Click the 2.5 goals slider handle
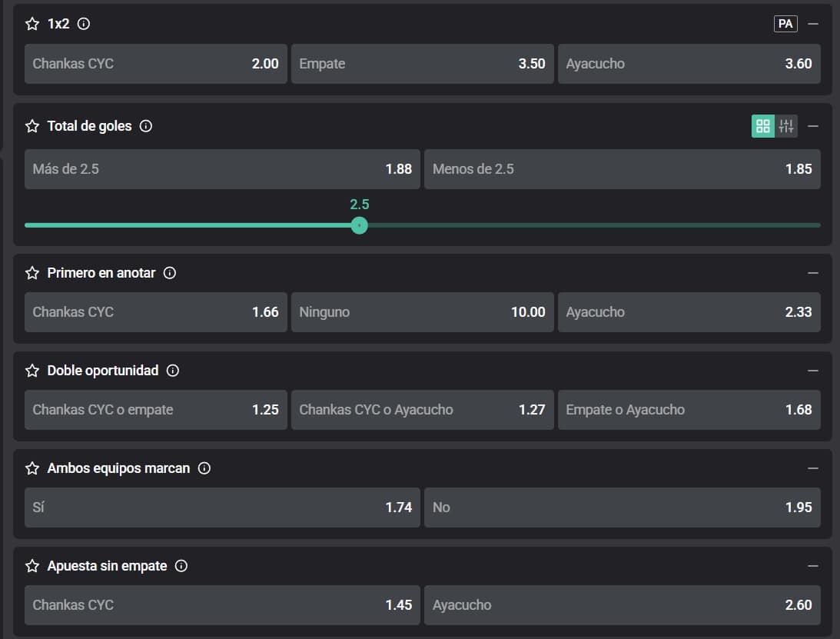The height and width of the screenshot is (639, 840). (x=359, y=225)
